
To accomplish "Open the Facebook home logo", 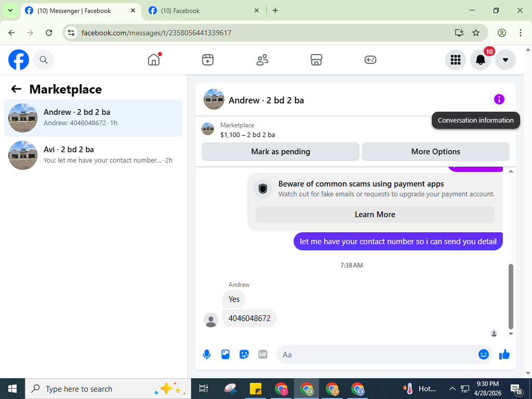I will 19,60.
